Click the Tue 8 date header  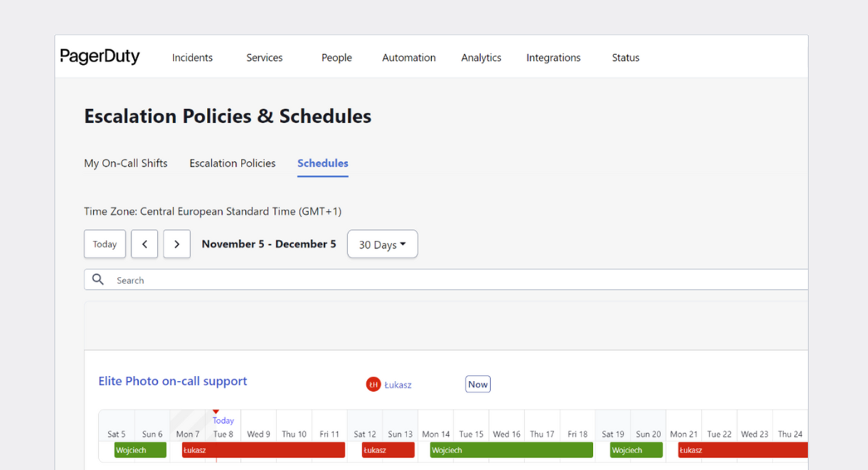tap(223, 435)
